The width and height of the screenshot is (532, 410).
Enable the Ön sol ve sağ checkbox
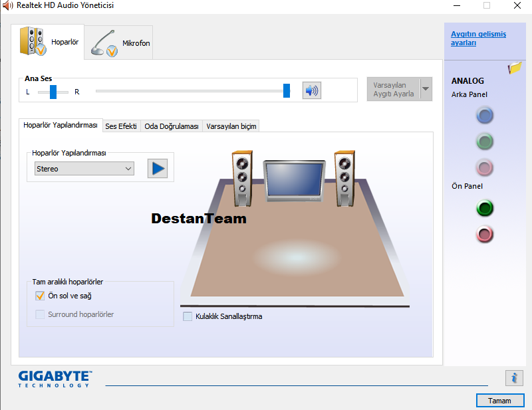tap(39, 296)
